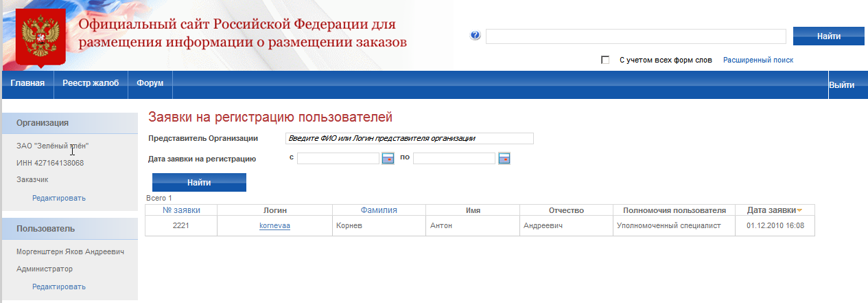Focus the Представитель Организации input field

tap(410, 138)
